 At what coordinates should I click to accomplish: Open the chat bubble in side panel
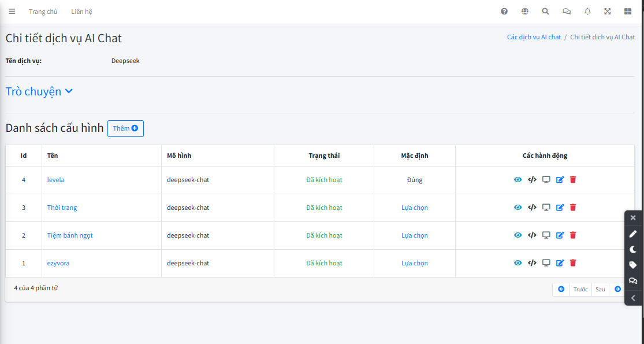(633, 281)
